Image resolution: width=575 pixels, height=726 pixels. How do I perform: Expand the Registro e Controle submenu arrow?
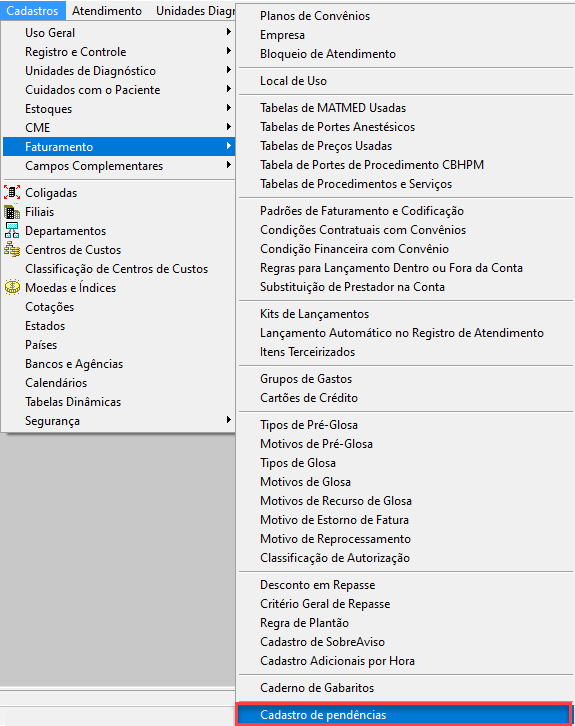[229, 51]
